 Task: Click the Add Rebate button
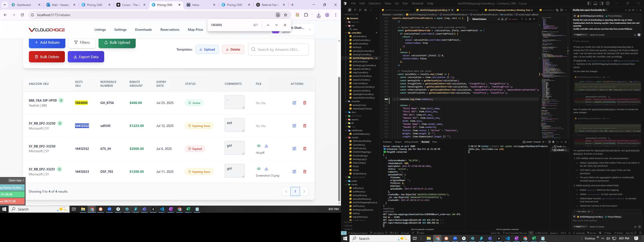click(47, 42)
